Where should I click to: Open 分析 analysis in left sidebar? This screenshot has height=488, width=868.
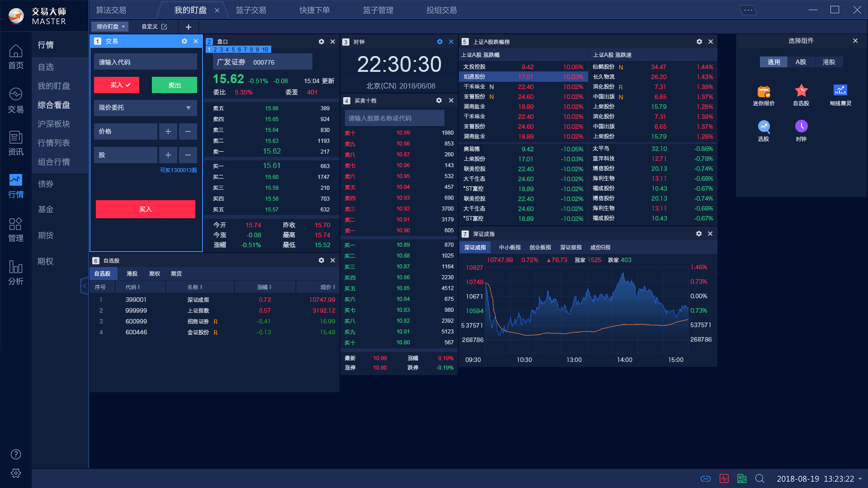[x=16, y=272]
